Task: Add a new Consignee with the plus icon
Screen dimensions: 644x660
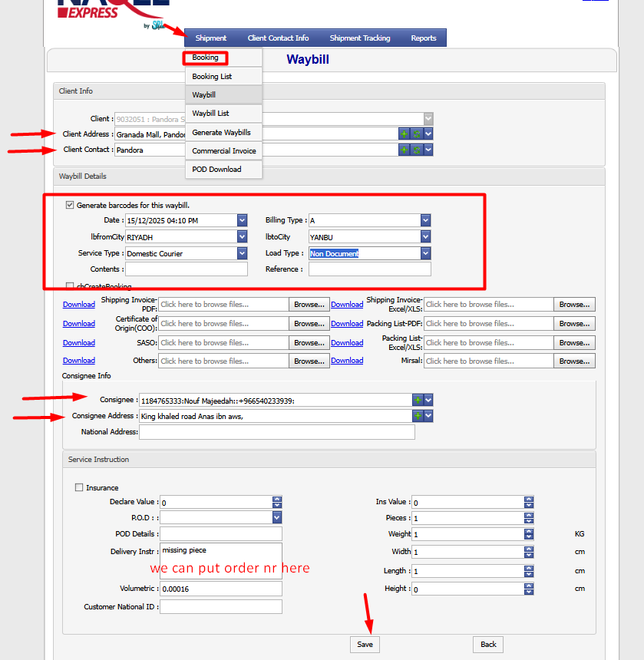Action: click(x=418, y=401)
